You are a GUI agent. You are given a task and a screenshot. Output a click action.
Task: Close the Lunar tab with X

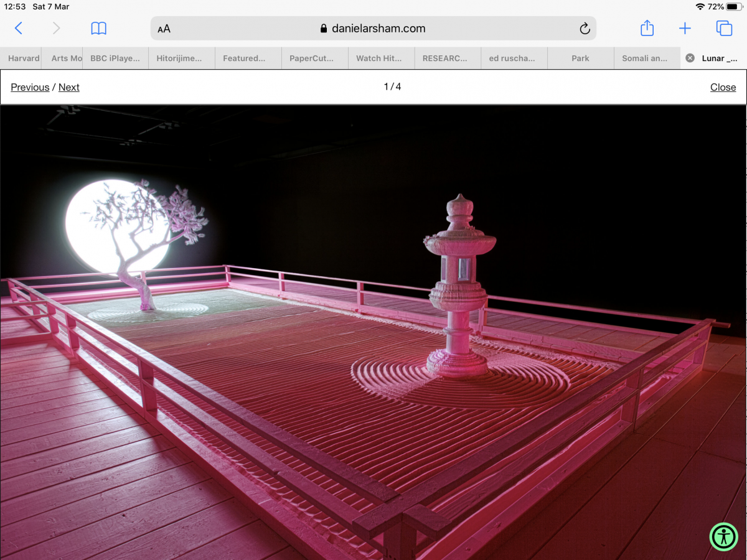690,58
